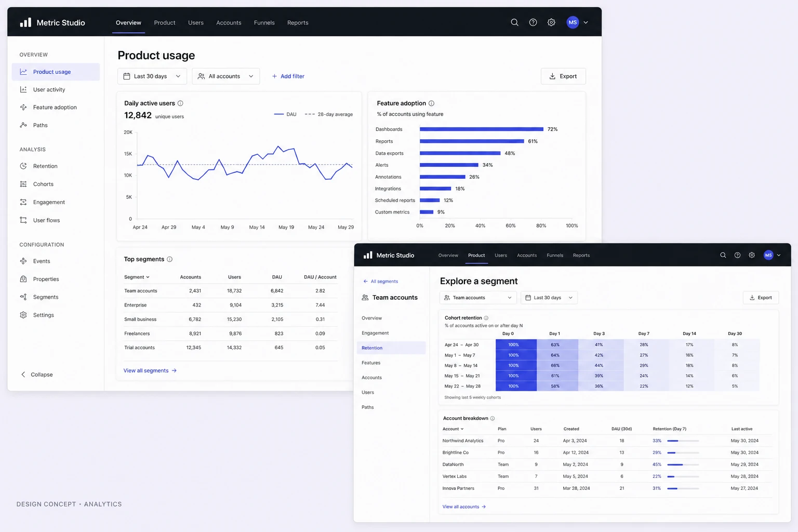Open the Funnels tab in top navigation
Viewport: 798px width, 532px height.
click(x=264, y=23)
